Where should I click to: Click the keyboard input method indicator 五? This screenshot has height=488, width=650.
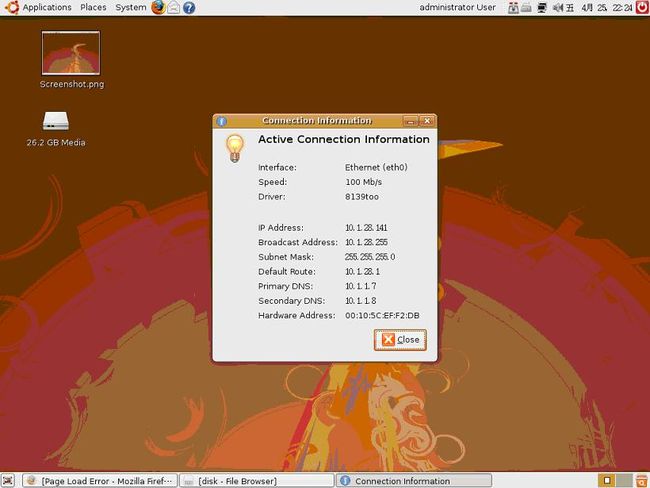point(570,7)
